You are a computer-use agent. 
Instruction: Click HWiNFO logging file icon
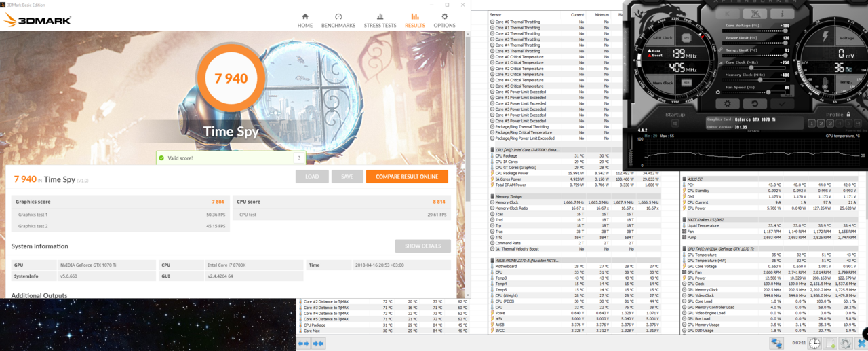tap(830, 343)
